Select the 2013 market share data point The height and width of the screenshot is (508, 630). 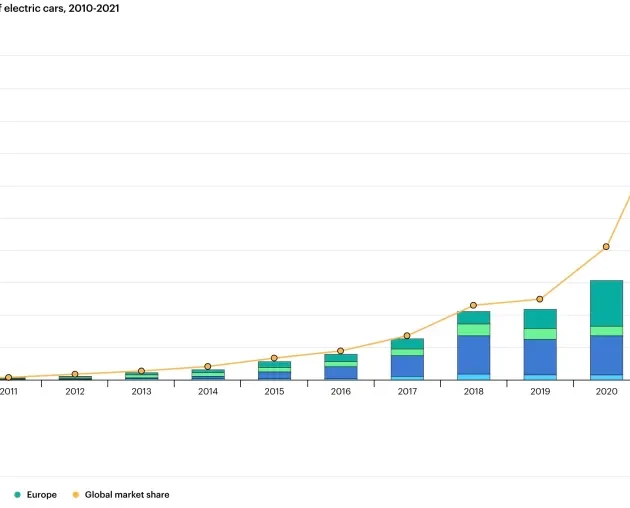pos(141,371)
